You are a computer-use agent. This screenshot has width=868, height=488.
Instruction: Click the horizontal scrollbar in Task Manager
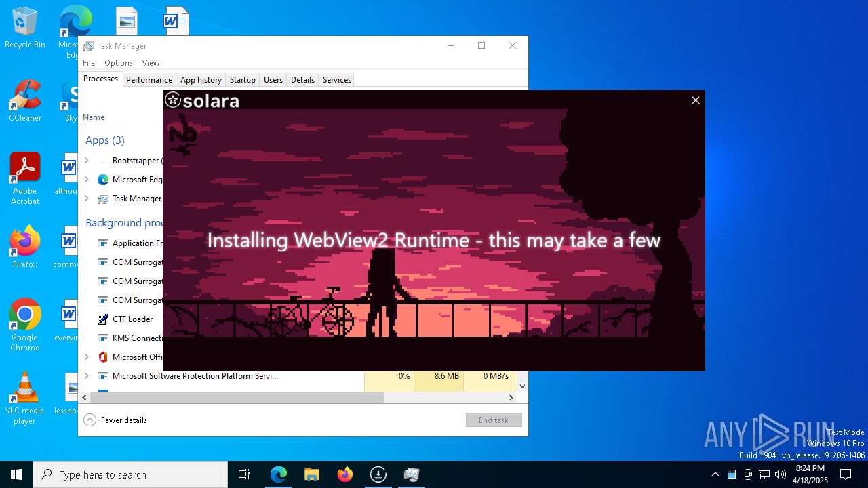point(237,398)
